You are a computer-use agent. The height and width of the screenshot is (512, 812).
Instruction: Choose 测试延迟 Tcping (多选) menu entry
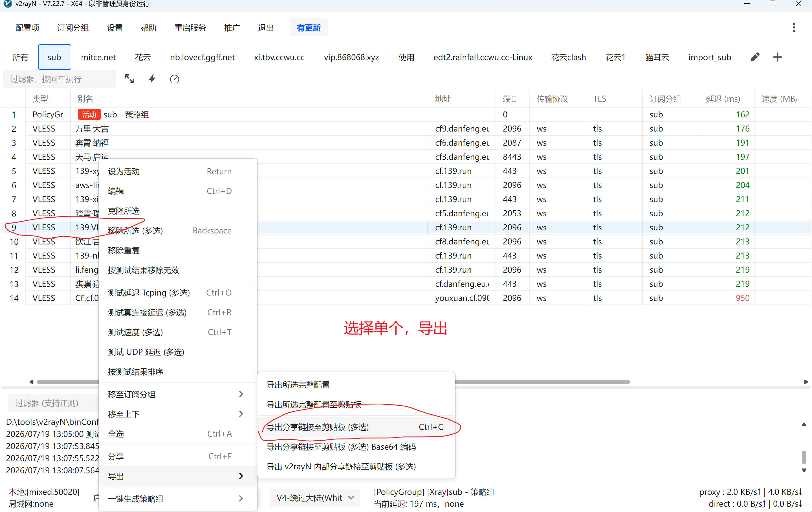(178, 293)
